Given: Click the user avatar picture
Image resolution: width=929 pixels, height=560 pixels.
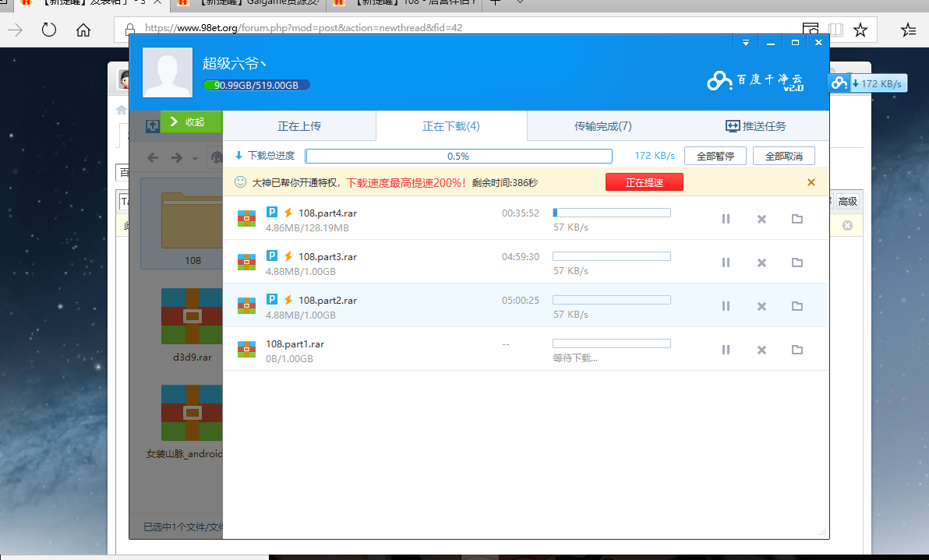Looking at the screenshot, I should coord(168,72).
